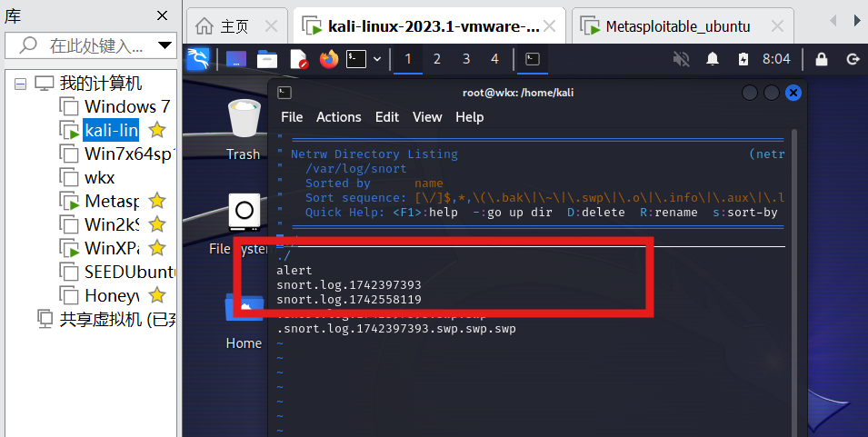Image resolution: width=868 pixels, height=437 pixels.
Task: Select Metasploitable VM in library
Action: [112, 201]
